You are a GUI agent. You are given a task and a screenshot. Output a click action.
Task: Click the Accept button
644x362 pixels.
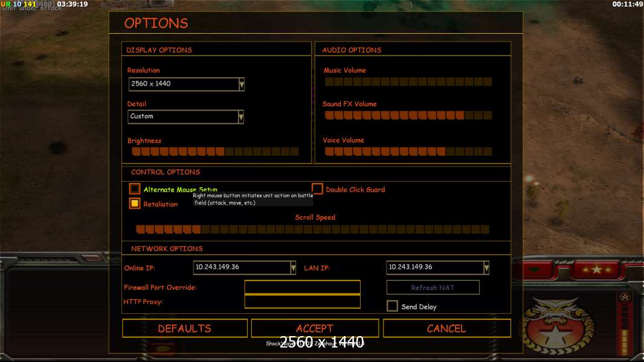click(315, 328)
